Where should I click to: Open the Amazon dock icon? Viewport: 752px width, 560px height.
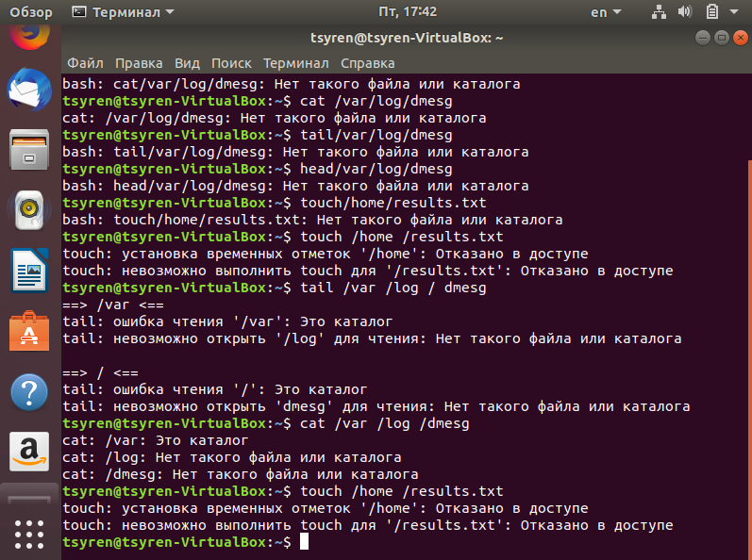tap(29, 452)
